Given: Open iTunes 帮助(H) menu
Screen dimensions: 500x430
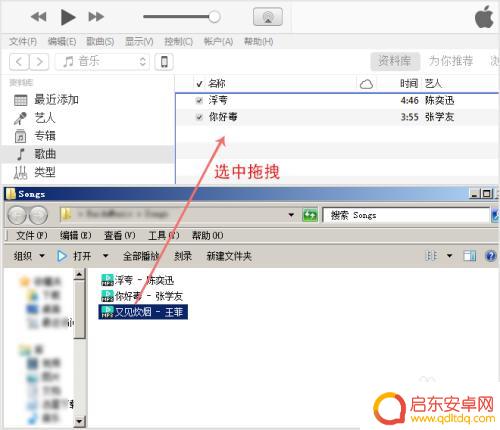Looking at the screenshot, I should pyautogui.click(x=258, y=42).
